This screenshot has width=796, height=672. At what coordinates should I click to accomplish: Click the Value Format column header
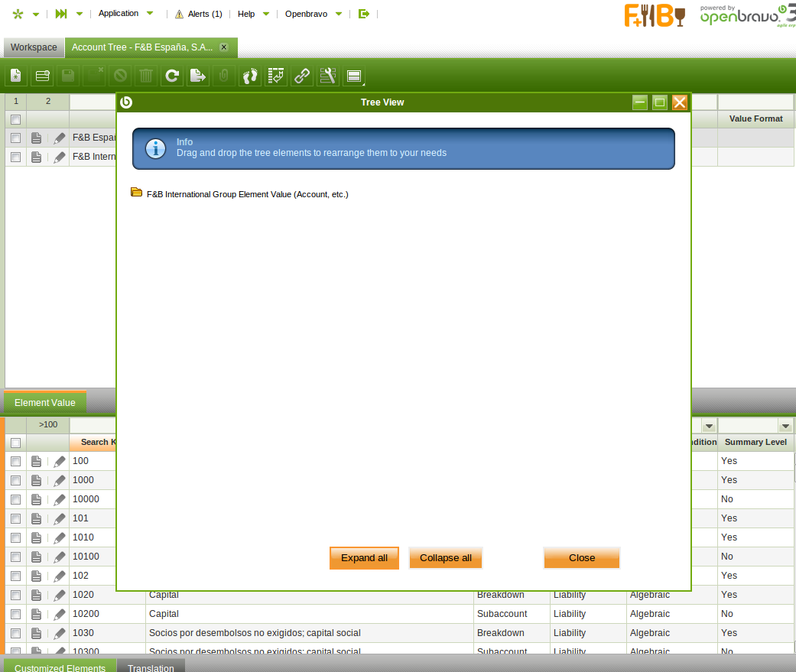[756, 118]
